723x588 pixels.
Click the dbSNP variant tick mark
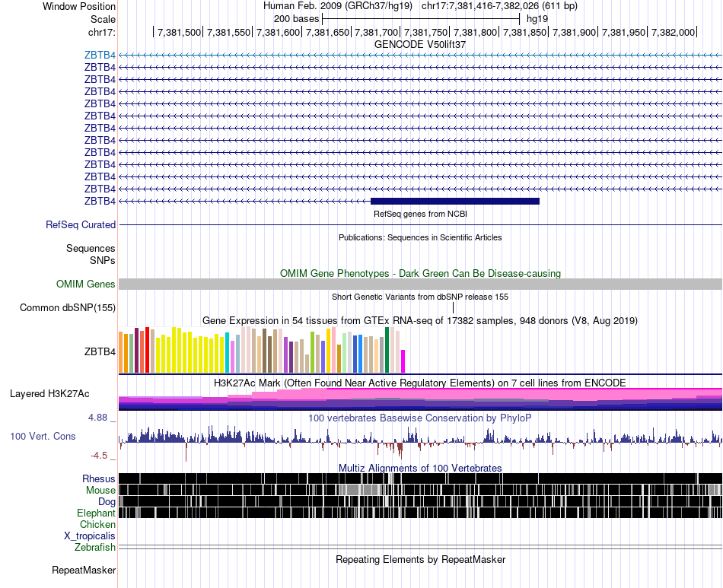[454, 307]
